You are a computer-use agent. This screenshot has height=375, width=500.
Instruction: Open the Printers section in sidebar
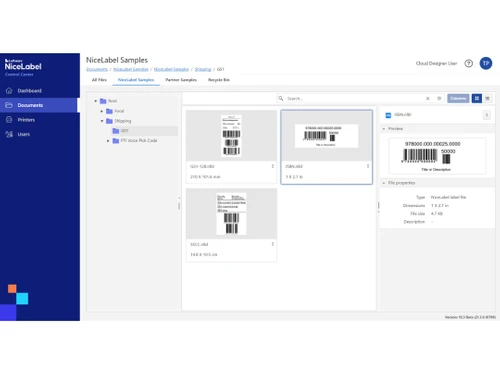click(x=26, y=120)
